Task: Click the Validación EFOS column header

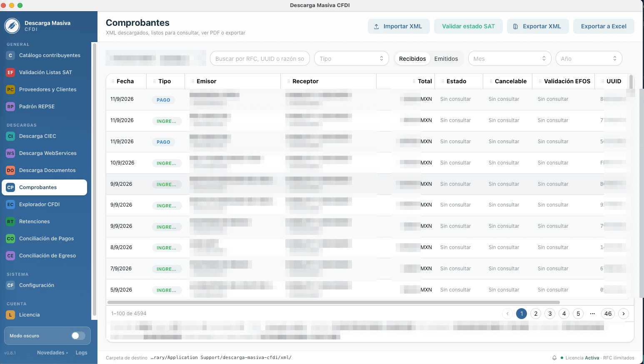Action: tap(564, 81)
